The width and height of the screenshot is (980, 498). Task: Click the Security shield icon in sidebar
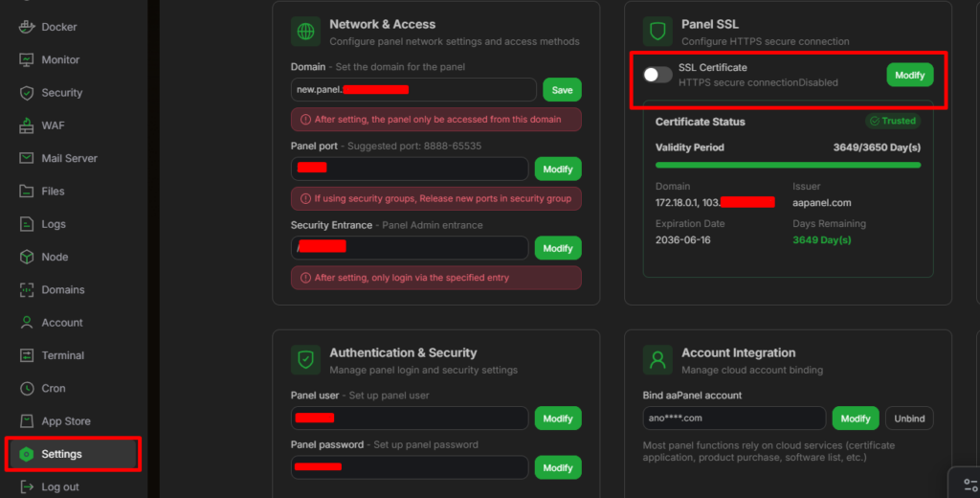26,93
